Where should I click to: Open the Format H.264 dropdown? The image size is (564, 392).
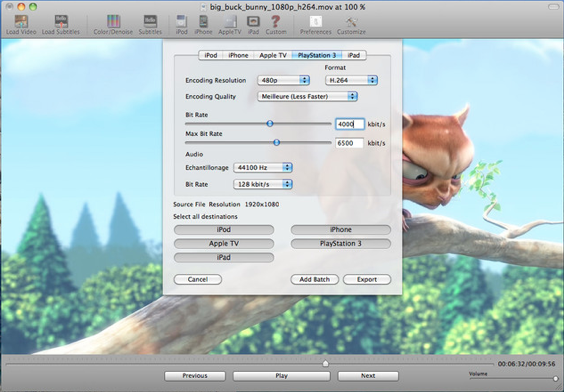tap(351, 80)
